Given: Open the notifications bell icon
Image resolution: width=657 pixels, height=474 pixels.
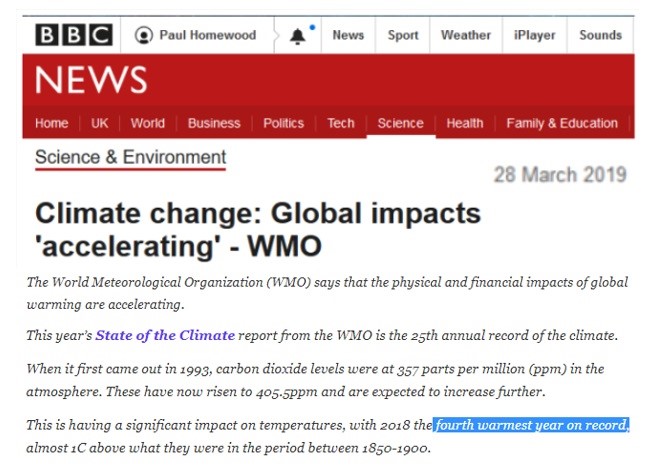Looking at the screenshot, I should point(297,36).
